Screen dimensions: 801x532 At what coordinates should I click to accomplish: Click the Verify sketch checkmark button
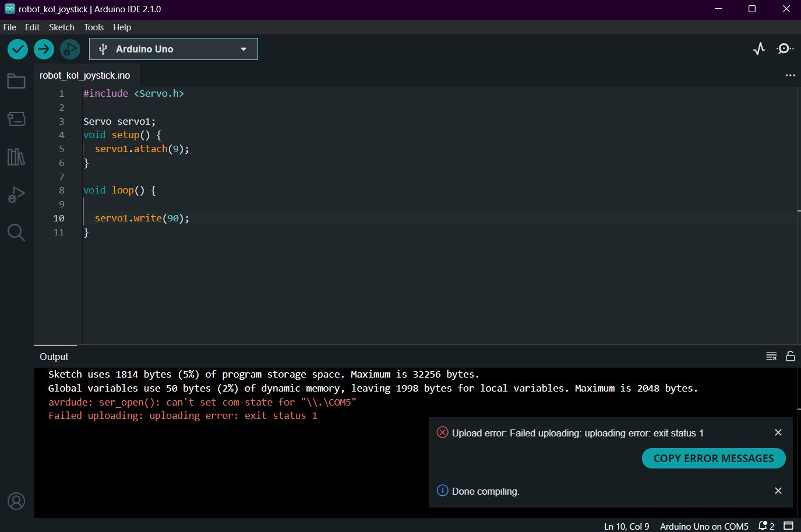click(x=17, y=50)
